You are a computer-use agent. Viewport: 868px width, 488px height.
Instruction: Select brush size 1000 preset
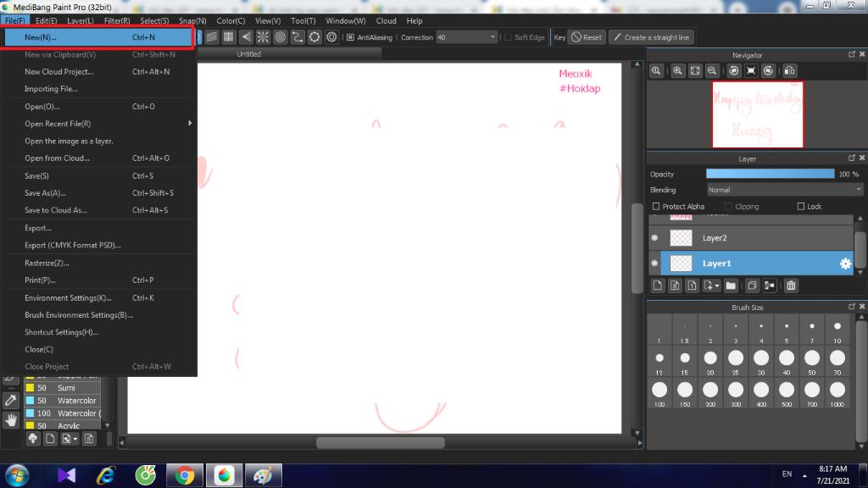coord(837,394)
